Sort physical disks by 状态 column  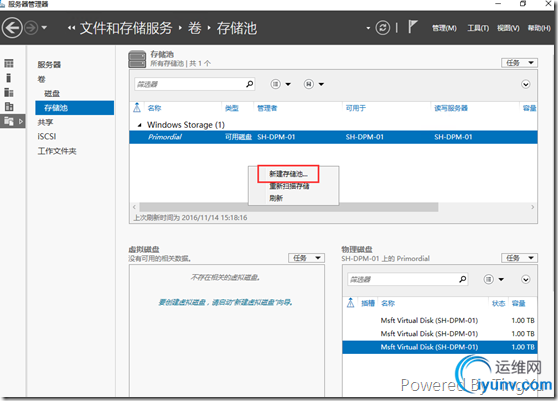coord(499,303)
